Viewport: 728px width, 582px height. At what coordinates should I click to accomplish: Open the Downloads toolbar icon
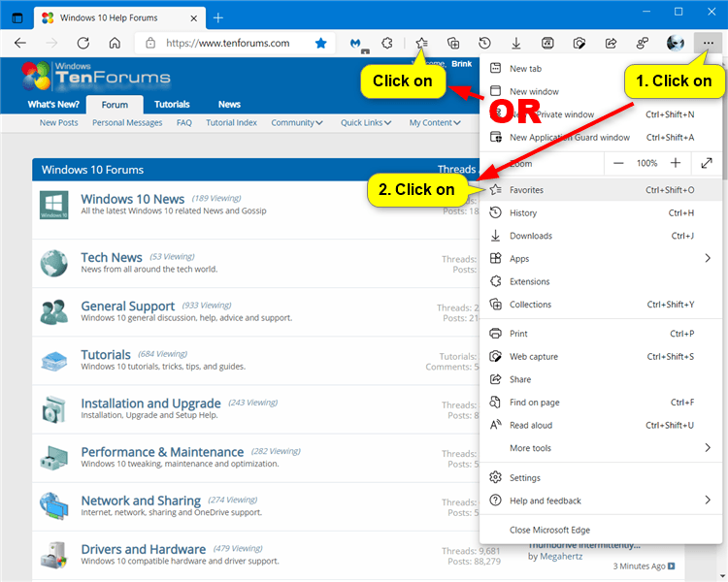point(516,43)
